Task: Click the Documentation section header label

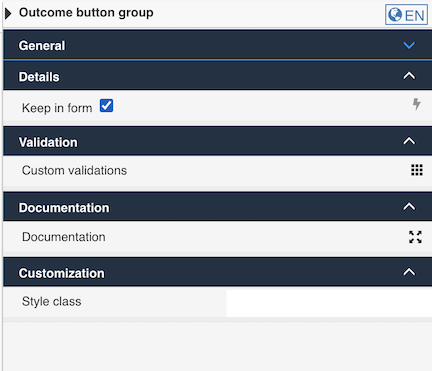Action: click(x=64, y=208)
